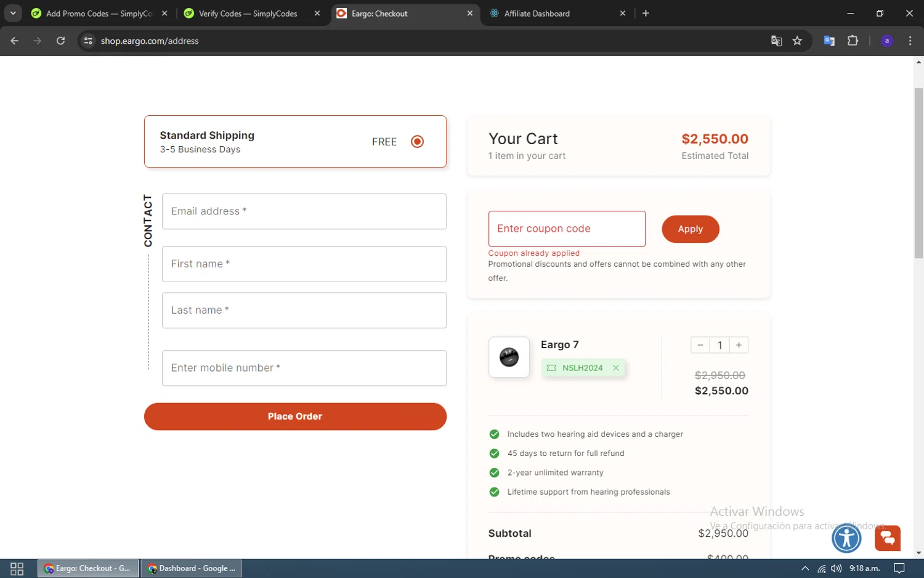Click the Enter coupon code field

[x=567, y=229]
